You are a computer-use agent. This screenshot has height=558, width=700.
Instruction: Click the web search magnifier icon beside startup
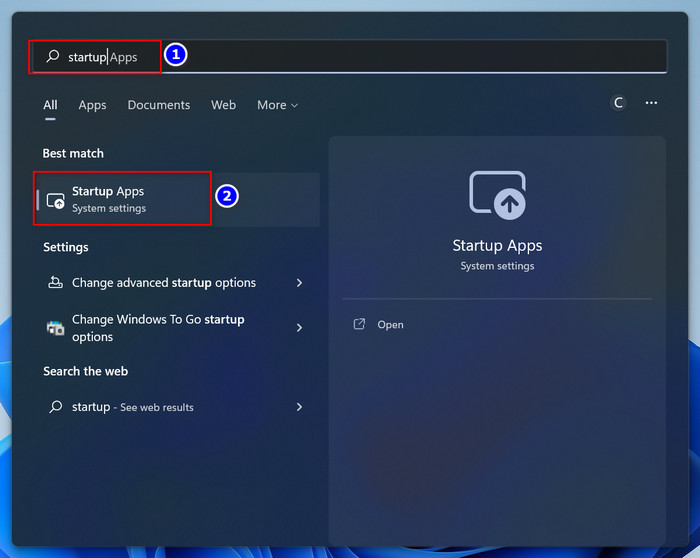(x=55, y=407)
